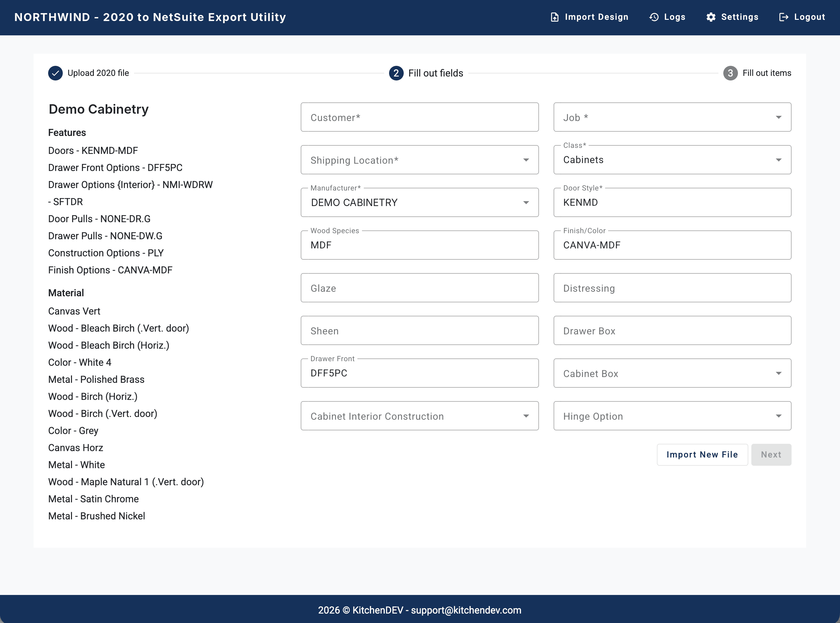Click the Color - White 4 material
Viewport: 840px width, 623px height.
(80, 362)
